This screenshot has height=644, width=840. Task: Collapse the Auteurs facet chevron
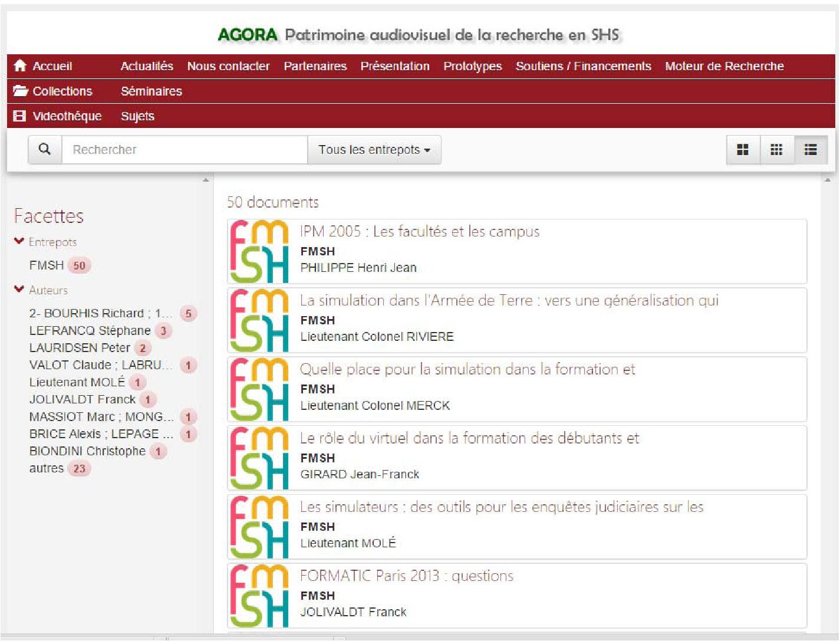tap(19, 290)
